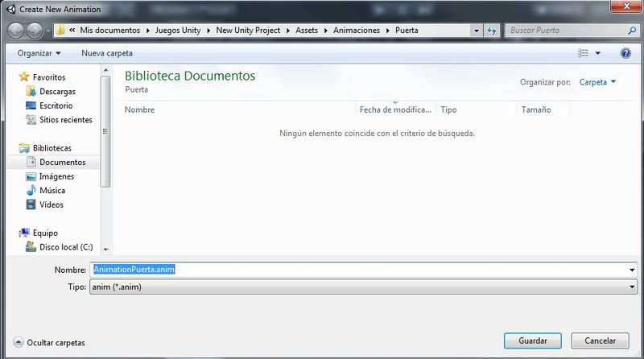This screenshot has width=644, height=359.
Task: Open the Nombre field dropdown arrow
Action: [x=632, y=270]
